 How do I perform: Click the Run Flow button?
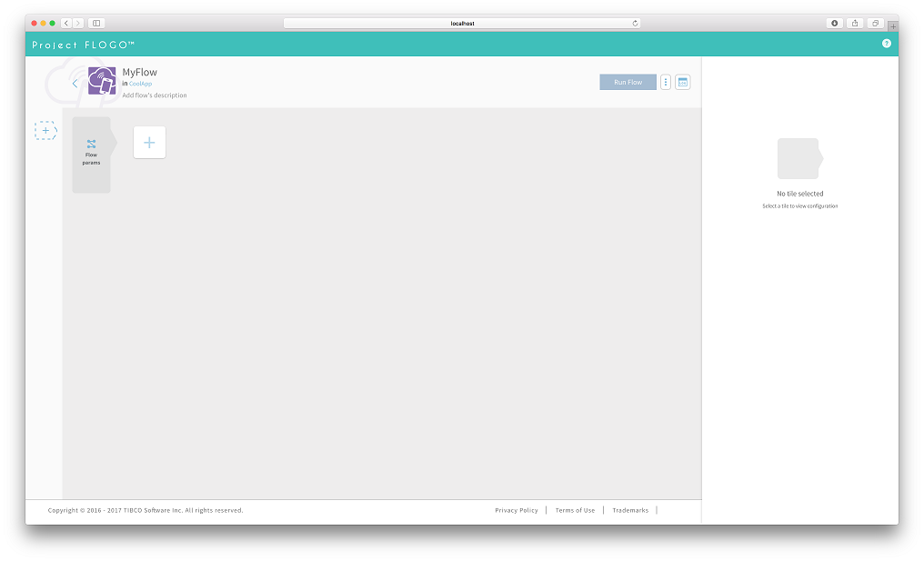pos(628,82)
